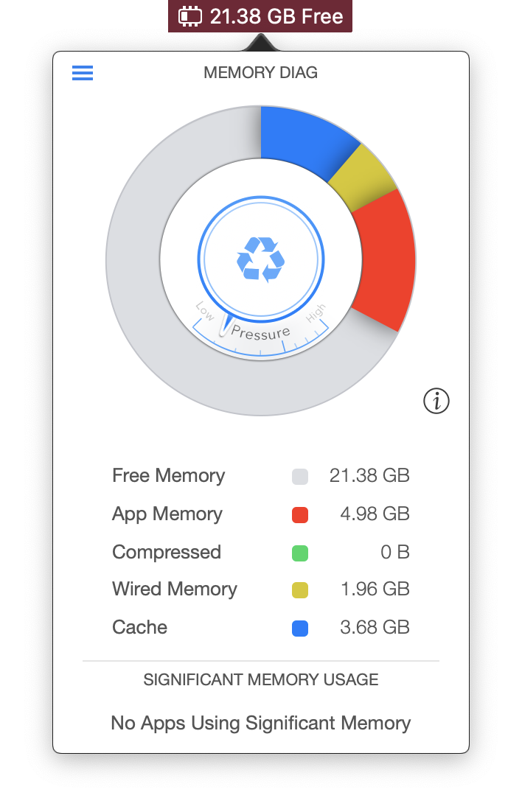
Task: Click the yellow Wired Memory swatch
Action: (300, 589)
